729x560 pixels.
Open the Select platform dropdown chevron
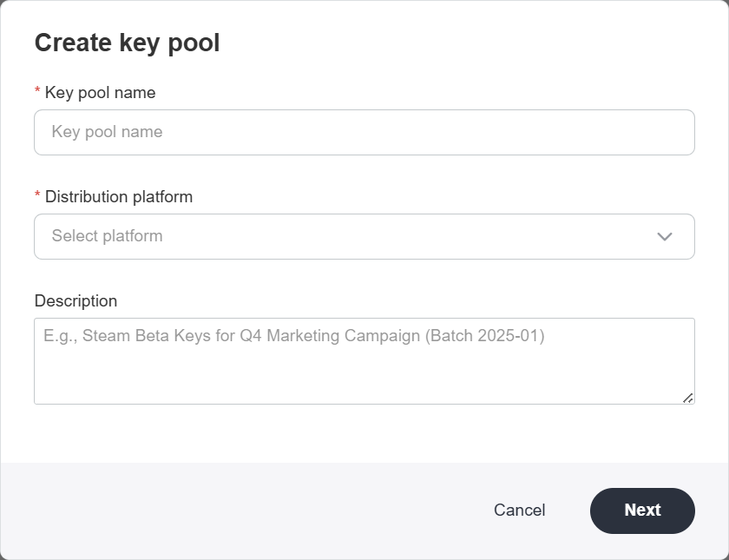[x=664, y=236]
